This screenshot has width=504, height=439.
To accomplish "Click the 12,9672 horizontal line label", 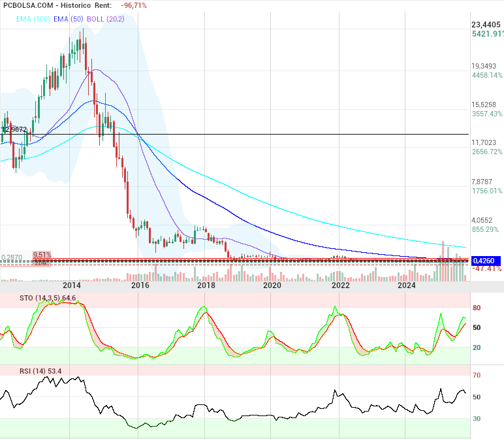I will coord(14,129).
